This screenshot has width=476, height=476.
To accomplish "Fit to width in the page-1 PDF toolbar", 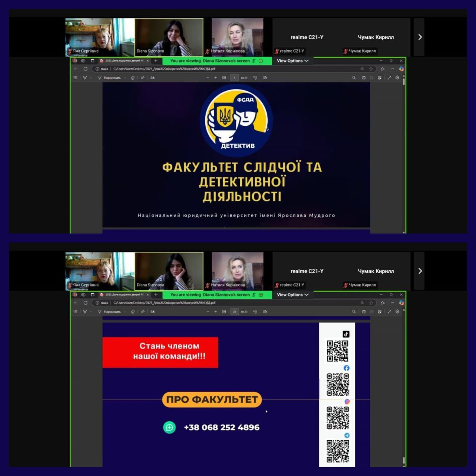I will pyautogui.click(x=224, y=78).
